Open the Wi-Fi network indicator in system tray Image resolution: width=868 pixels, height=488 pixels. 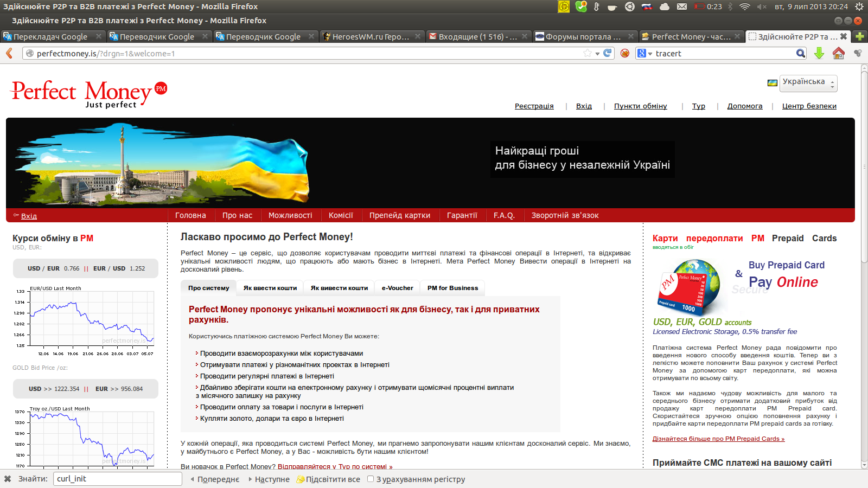tap(744, 7)
